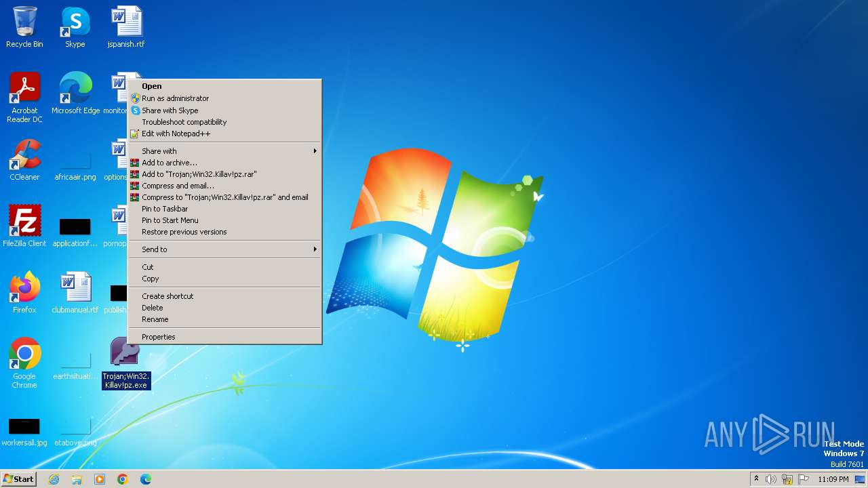The image size is (868, 488).
Task: Choose Restore previous versions
Action: click(224, 232)
